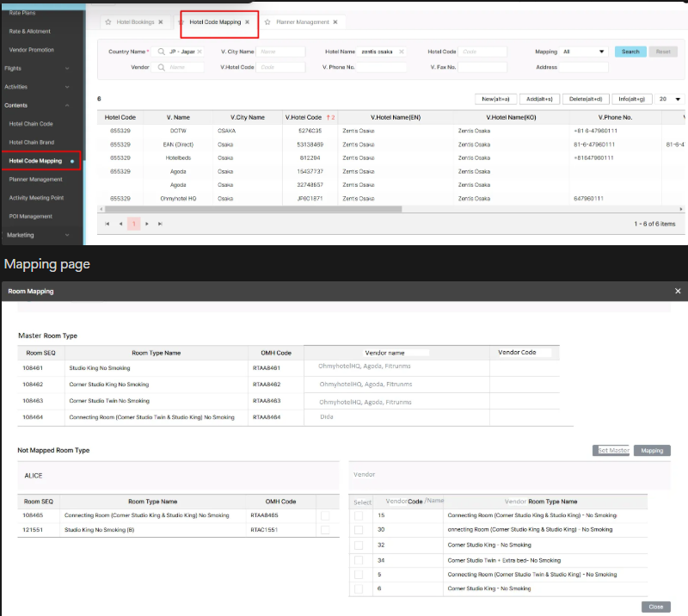This screenshot has height=616, width=688.
Task: Click the star icon on Hotel Bookings tab
Action: pyautogui.click(x=107, y=22)
